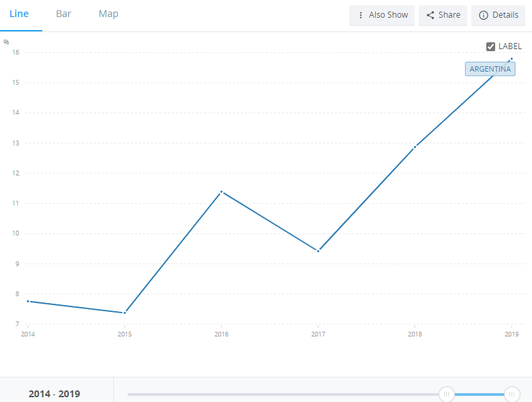532x402 pixels.
Task: Click the 2014 data point on line
Action: 28,301
